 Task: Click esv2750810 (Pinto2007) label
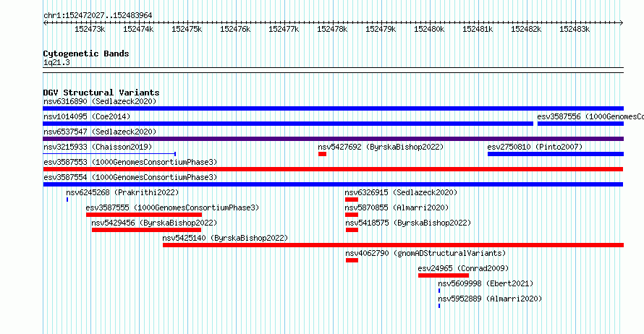[x=535, y=147]
